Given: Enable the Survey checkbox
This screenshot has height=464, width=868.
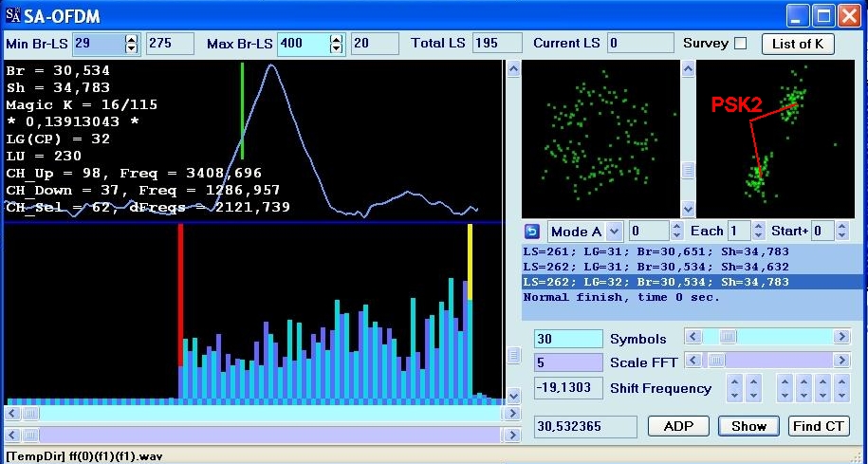Looking at the screenshot, I should click(x=740, y=44).
